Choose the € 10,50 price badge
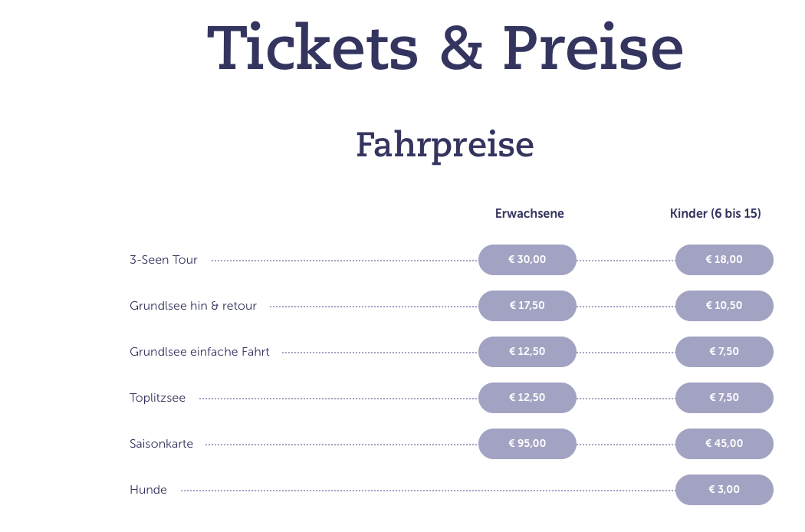This screenshot has height=532, width=805. (724, 306)
